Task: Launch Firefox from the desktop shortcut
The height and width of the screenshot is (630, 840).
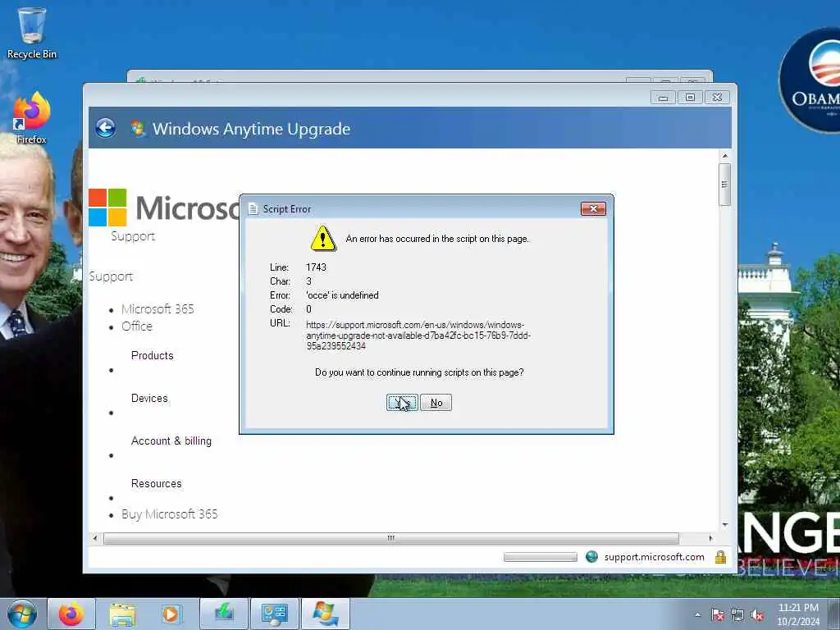Action: point(32,118)
